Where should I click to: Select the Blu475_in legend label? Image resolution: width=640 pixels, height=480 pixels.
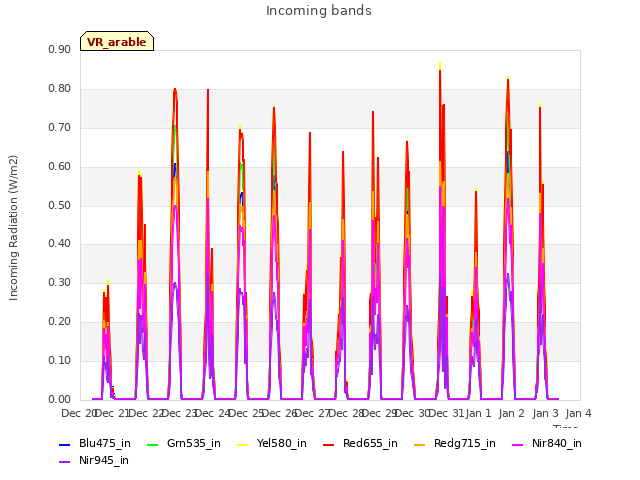point(105,444)
